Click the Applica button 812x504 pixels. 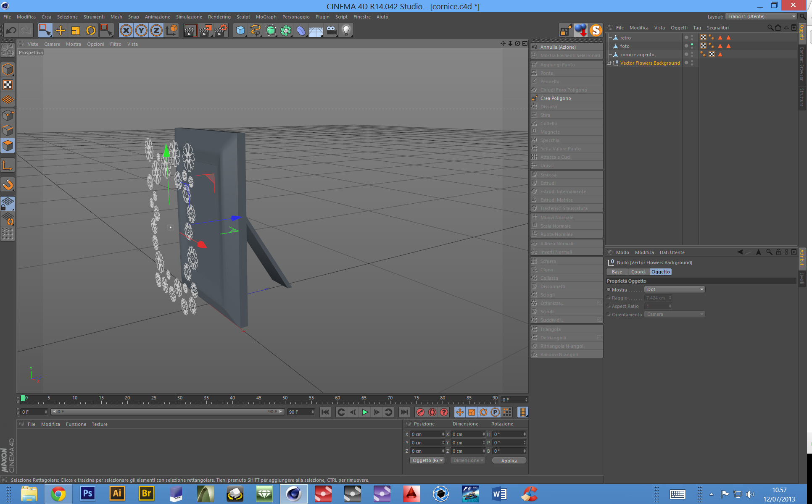(509, 461)
